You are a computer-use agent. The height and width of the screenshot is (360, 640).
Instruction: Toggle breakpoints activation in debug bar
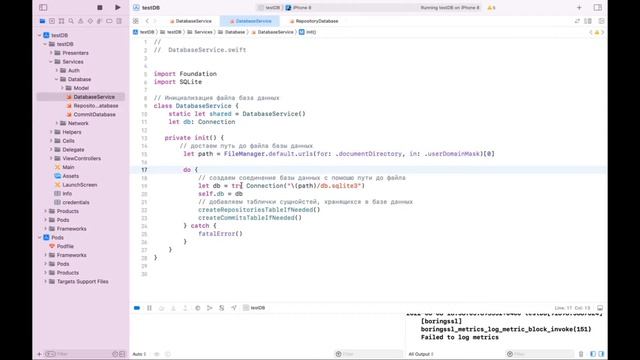pos(137,308)
